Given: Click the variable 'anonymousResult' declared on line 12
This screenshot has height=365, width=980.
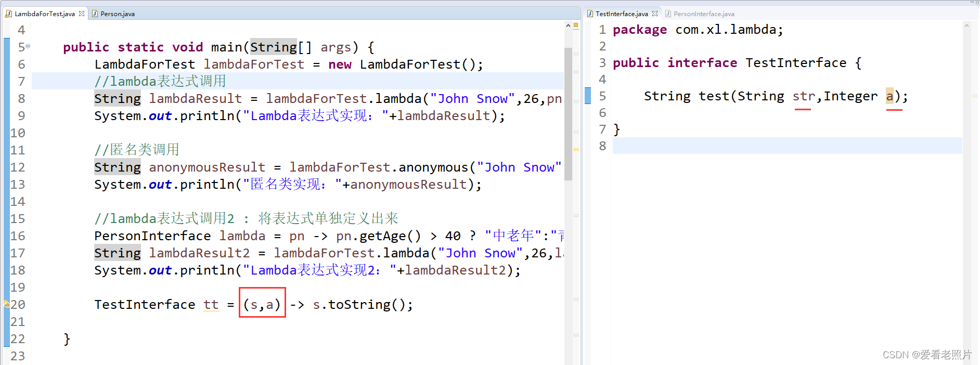Looking at the screenshot, I should click(207, 167).
